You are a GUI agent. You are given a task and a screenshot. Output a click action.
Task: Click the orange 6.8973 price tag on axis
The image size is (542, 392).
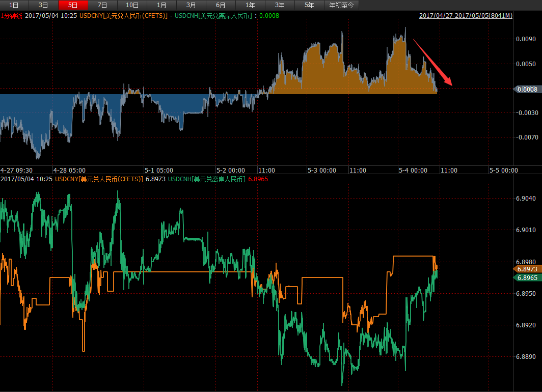click(x=528, y=269)
